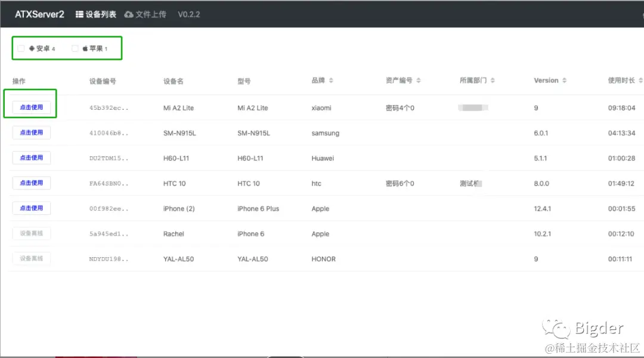
Task: Click the horizontal scrollbar at the bottom
Action: (x=286, y=355)
